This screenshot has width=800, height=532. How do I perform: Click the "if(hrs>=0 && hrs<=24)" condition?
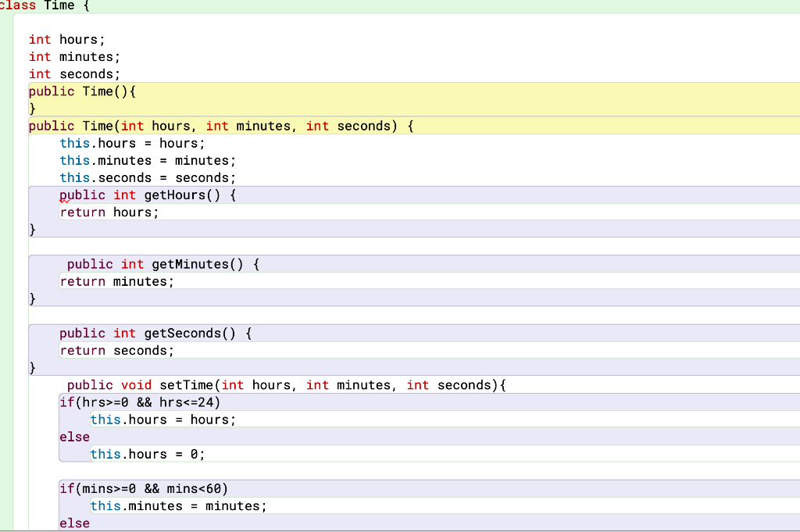[140, 402]
